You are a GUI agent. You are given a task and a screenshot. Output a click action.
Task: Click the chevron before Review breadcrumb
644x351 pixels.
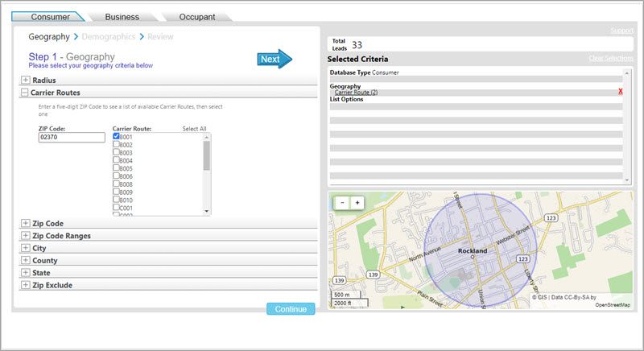click(x=142, y=37)
